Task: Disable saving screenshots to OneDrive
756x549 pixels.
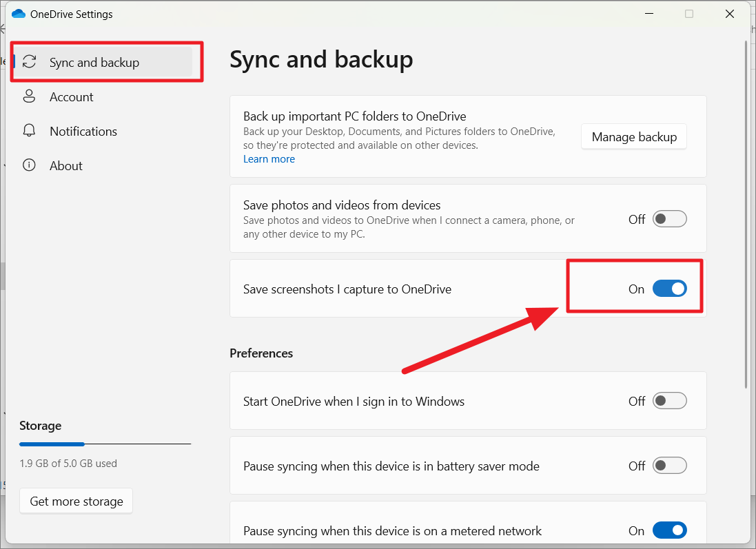Action: click(x=669, y=289)
